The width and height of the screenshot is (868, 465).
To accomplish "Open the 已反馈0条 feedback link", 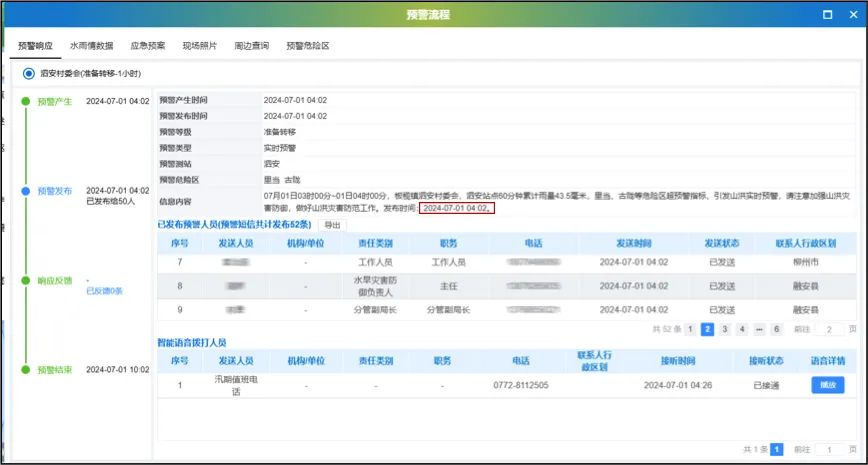I will (104, 291).
